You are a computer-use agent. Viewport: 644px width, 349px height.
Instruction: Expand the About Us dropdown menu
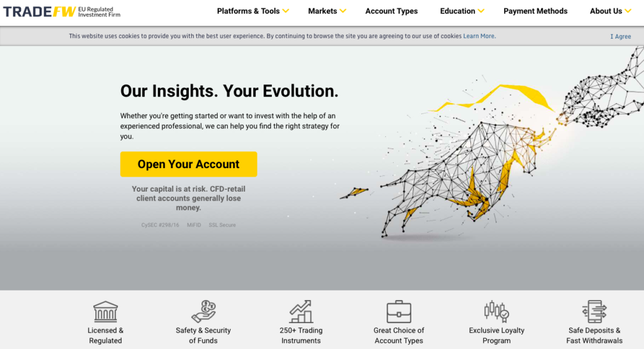click(610, 11)
